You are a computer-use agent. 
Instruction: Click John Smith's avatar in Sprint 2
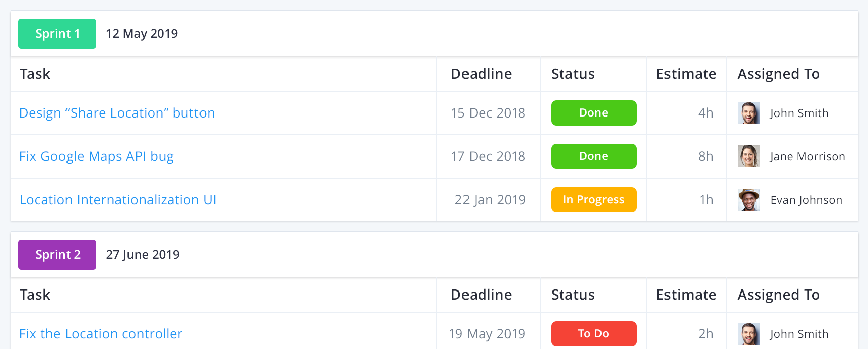click(x=748, y=333)
